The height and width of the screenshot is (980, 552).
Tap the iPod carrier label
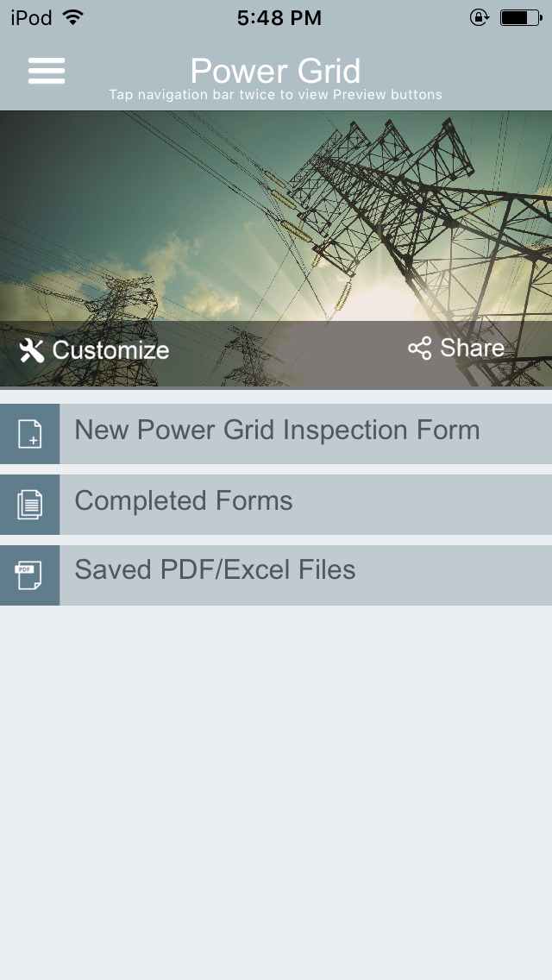[x=31, y=17]
